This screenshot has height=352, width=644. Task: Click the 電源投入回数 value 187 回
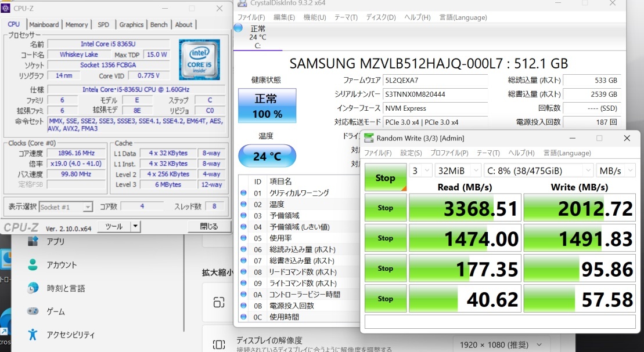click(591, 122)
